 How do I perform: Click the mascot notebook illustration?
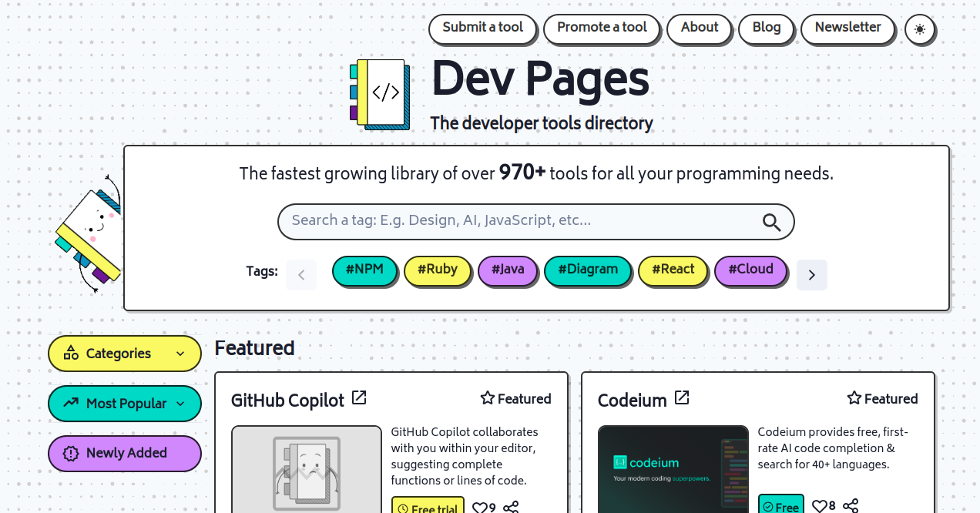(x=88, y=233)
